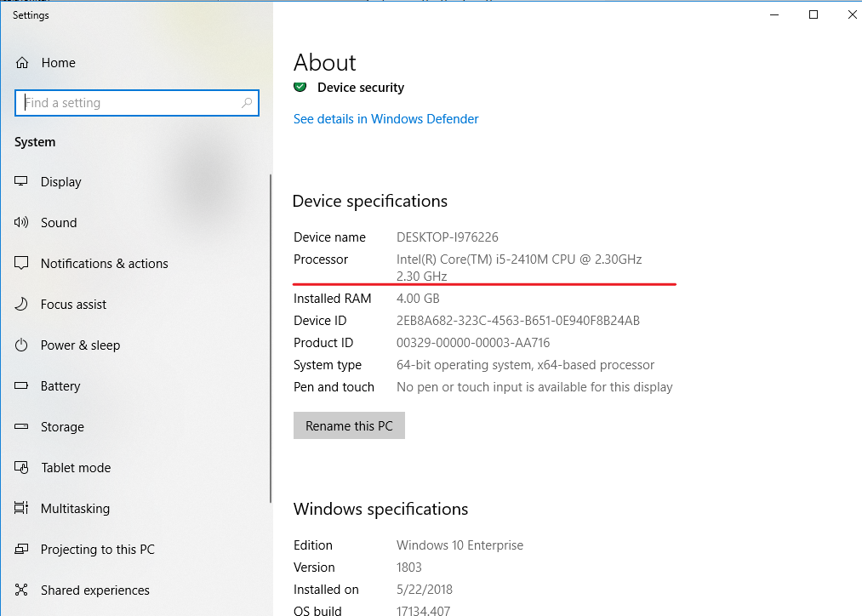Image resolution: width=862 pixels, height=616 pixels.
Task: Click the Power & sleep icon
Action: coord(21,345)
